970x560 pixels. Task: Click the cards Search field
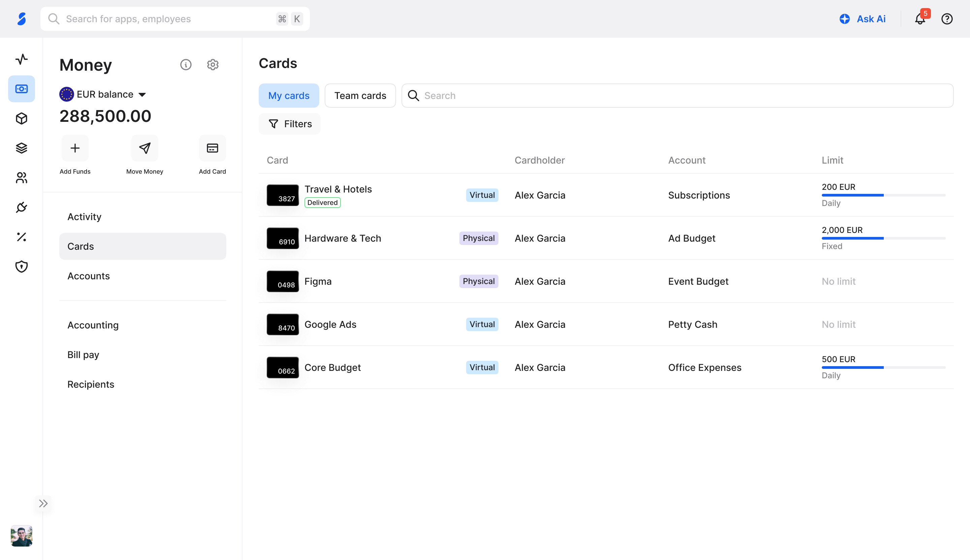(677, 95)
